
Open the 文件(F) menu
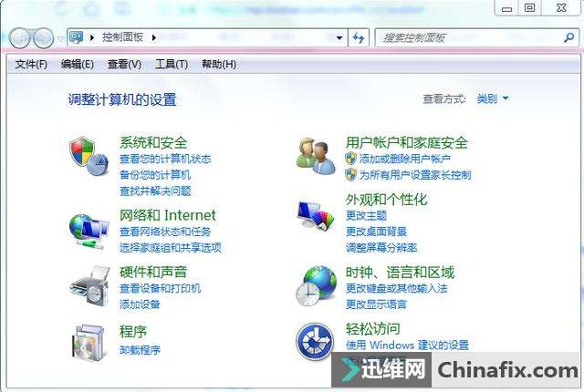[x=31, y=65]
